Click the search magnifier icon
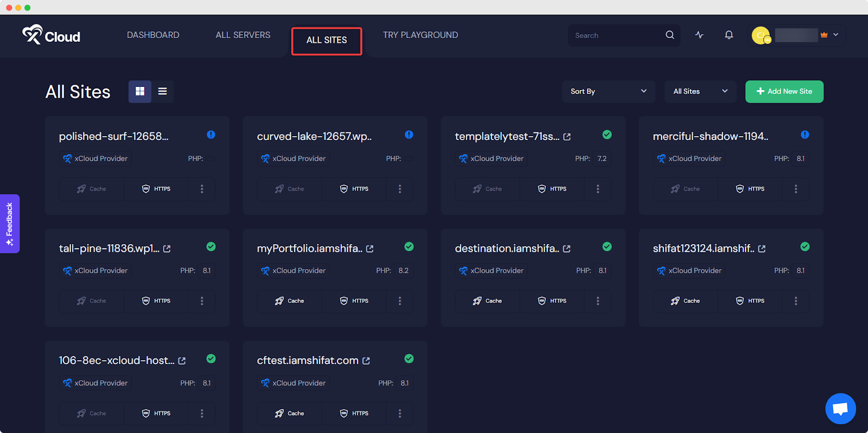 (x=670, y=35)
